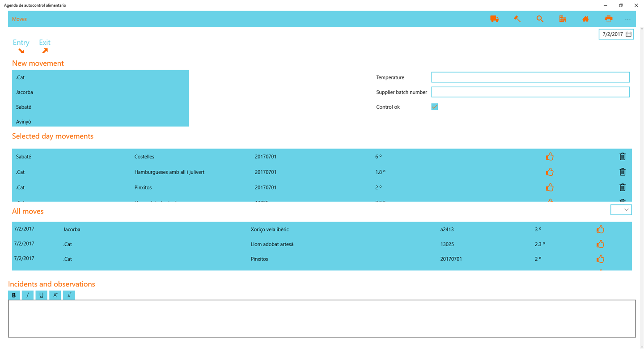Click batch a2413 in All moves

pyautogui.click(x=447, y=230)
